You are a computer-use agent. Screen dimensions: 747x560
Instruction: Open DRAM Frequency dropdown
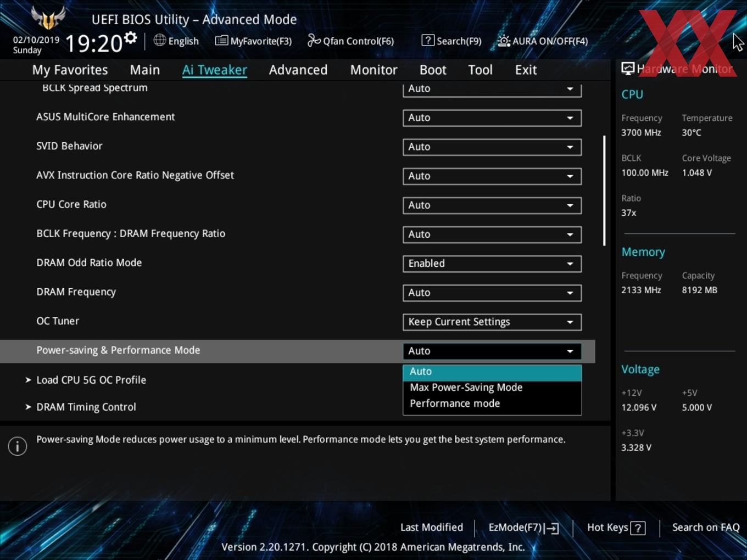click(x=492, y=292)
